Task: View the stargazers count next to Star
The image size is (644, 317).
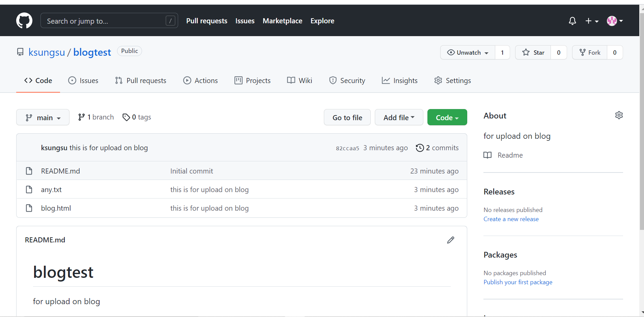Action: click(x=559, y=52)
